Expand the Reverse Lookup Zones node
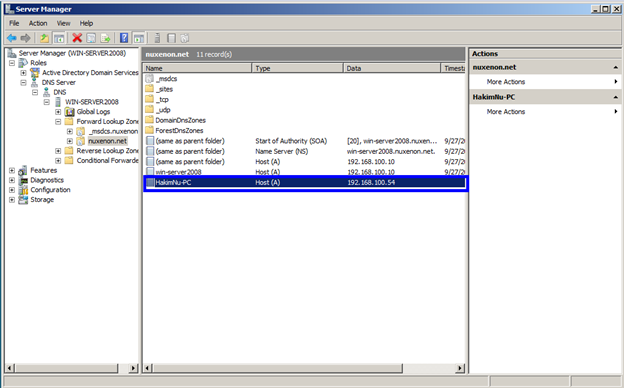 coord(58,151)
